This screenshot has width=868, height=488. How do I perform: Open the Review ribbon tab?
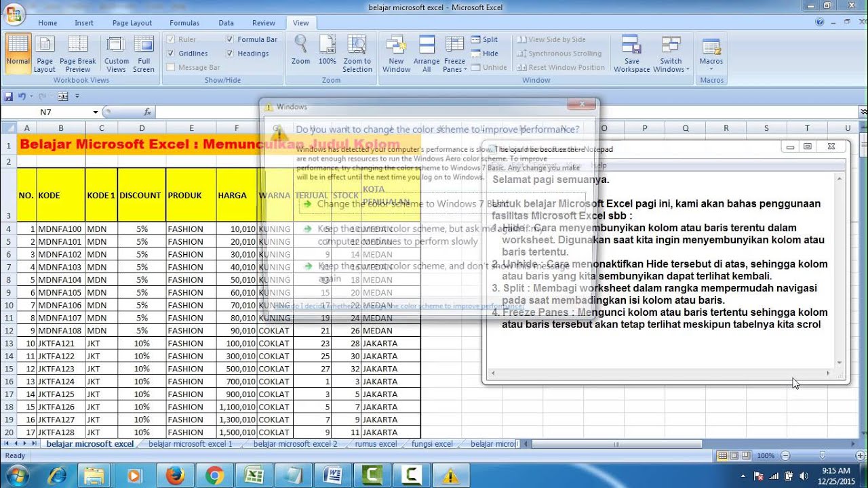264,22
